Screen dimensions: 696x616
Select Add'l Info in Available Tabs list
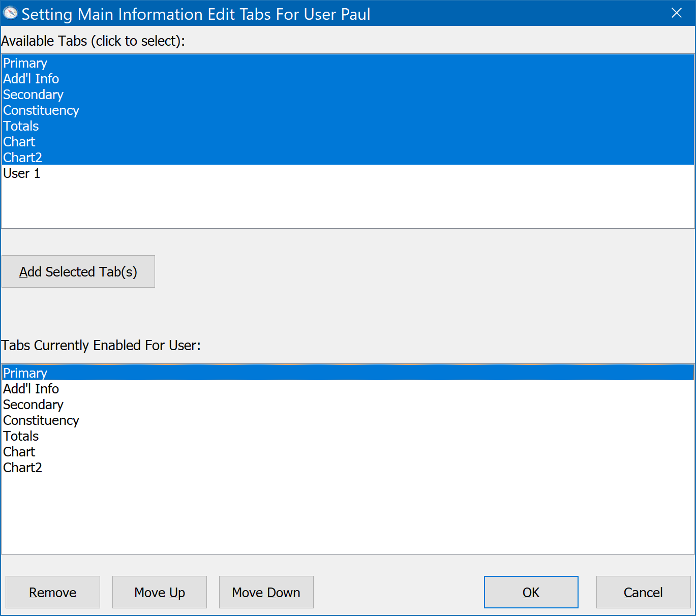point(348,79)
